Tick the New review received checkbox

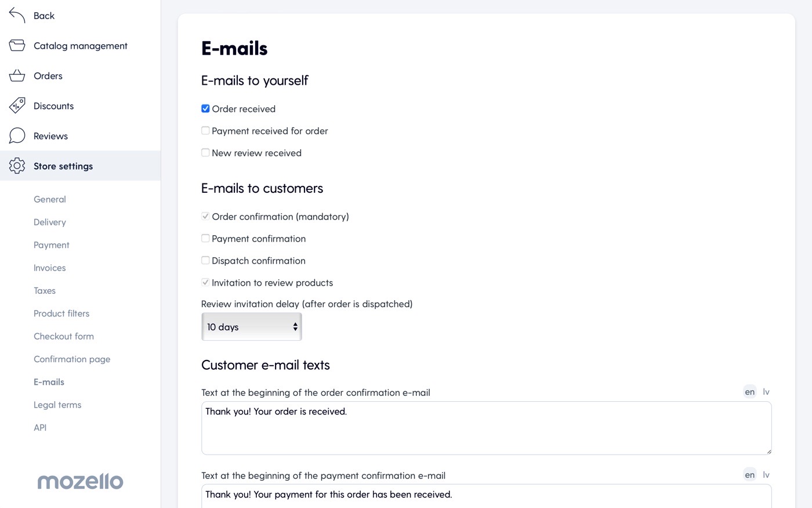pyautogui.click(x=205, y=153)
